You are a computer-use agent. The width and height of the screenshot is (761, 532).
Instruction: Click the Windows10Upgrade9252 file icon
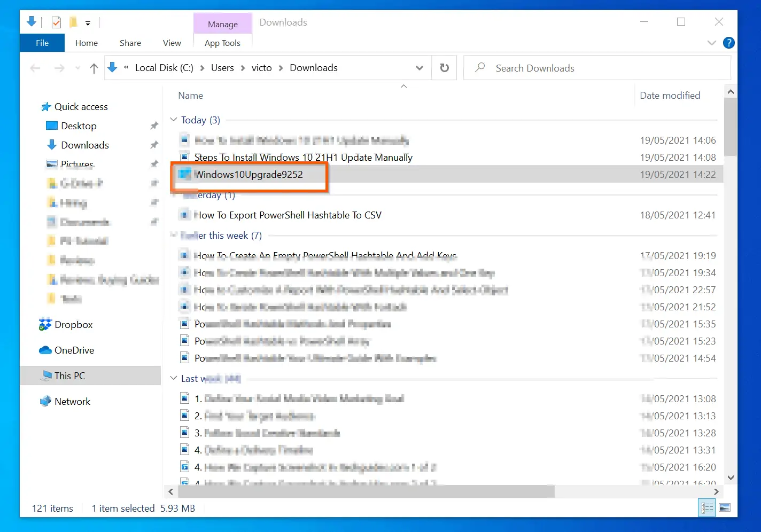click(185, 174)
